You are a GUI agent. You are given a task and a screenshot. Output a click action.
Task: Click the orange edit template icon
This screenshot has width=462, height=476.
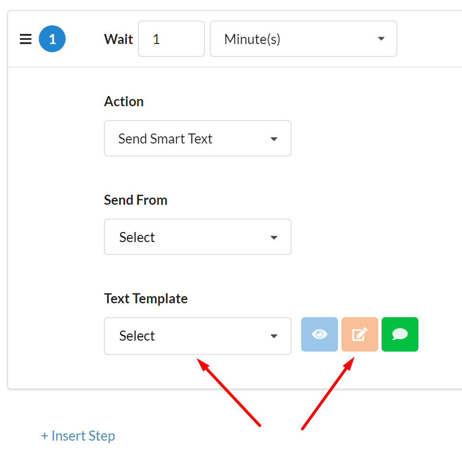tap(360, 334)
